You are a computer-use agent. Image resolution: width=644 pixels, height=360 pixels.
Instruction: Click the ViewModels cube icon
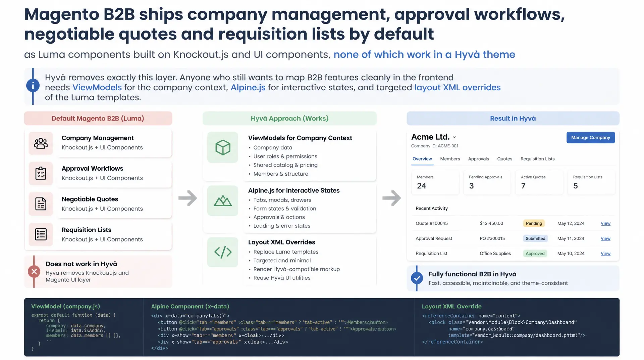(x=223, y=147)
